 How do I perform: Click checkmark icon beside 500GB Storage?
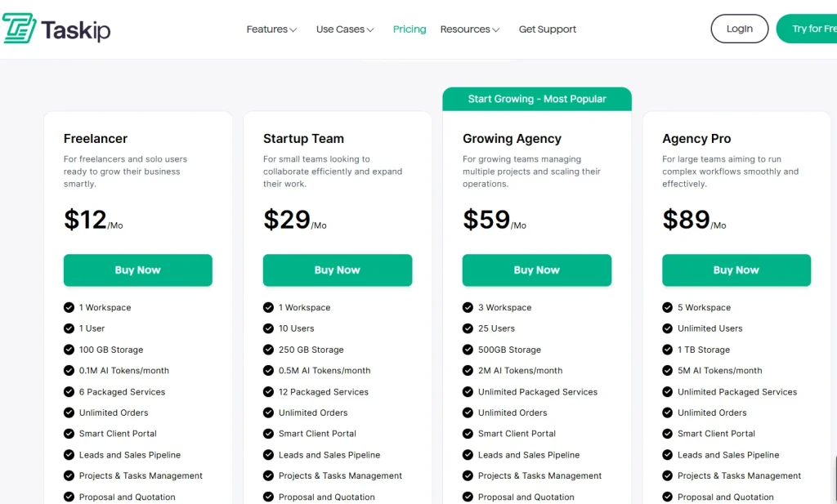pos(468,350)
